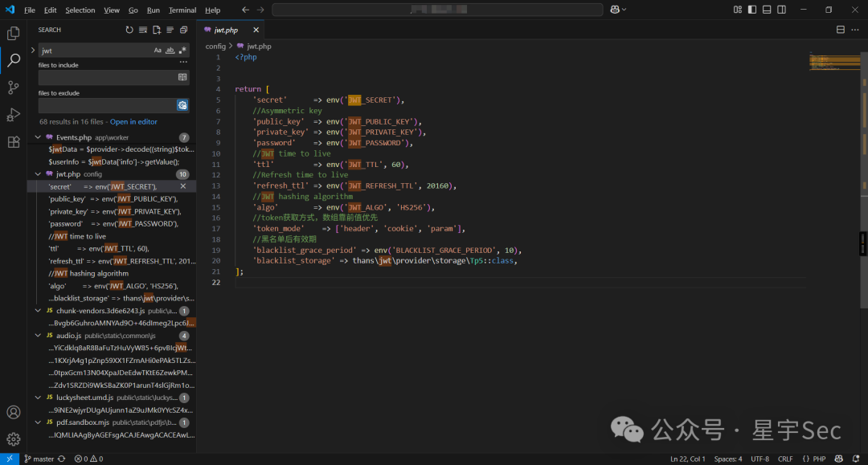The height and width of the screenshot is (465, 868).
Task: Click config breadcrumb segment
Action: tap(215, 47)
